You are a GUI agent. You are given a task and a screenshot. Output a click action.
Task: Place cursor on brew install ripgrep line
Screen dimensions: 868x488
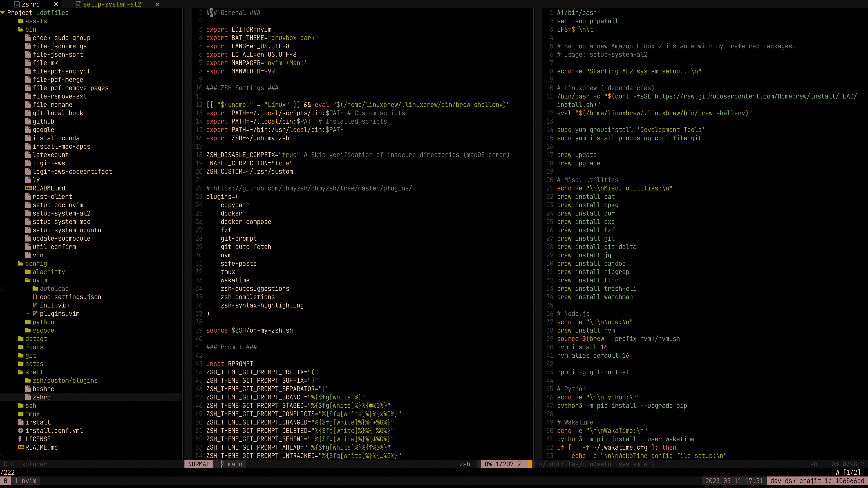593,272
